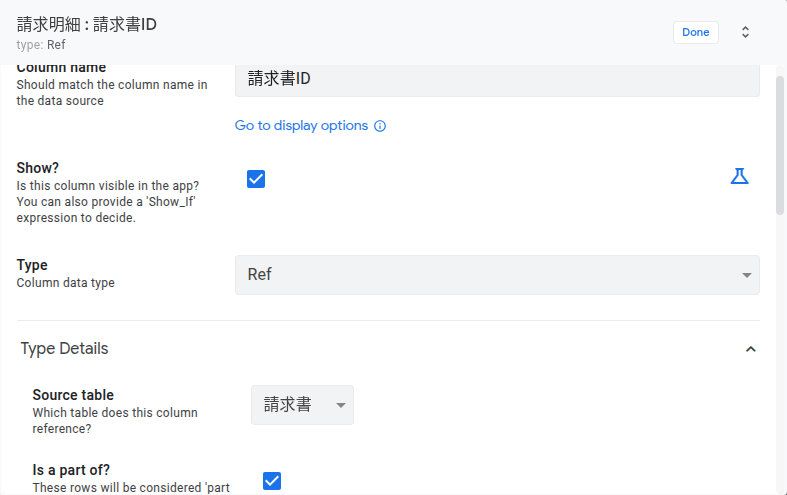Viewport: 787px width, 495px height.
Task: Click the Column name field containing 請求書ID
Action: click(496, 79)
